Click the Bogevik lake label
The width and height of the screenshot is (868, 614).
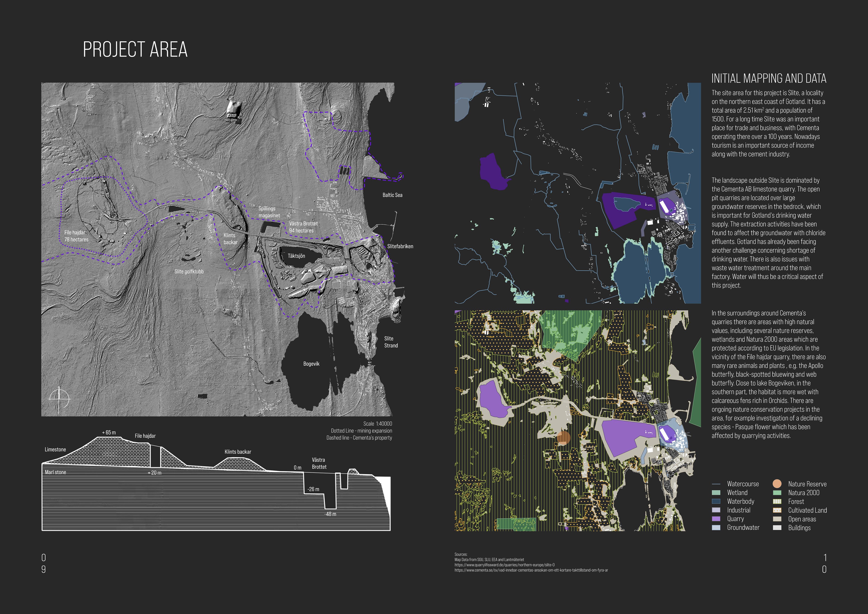pos(311,364)
